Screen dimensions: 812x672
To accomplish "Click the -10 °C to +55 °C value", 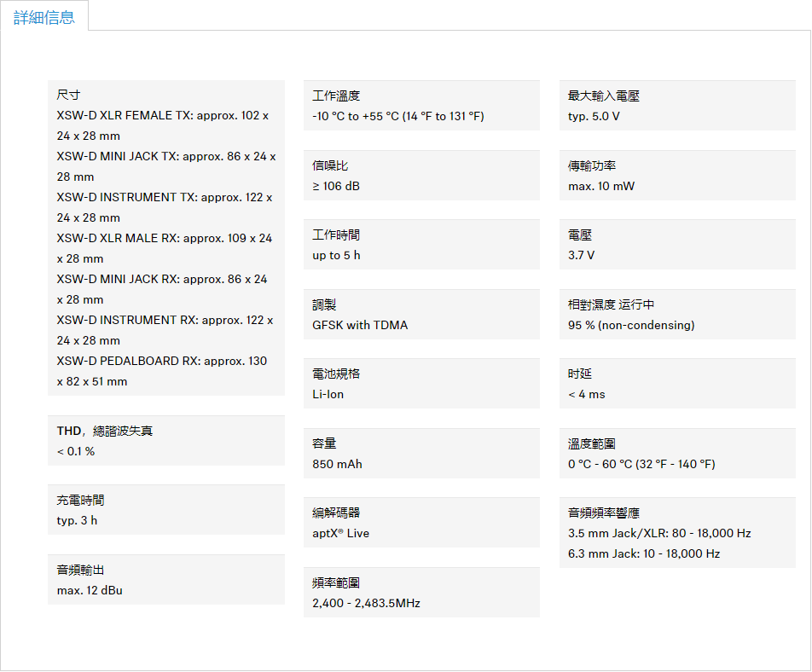I will coord(398,116).
